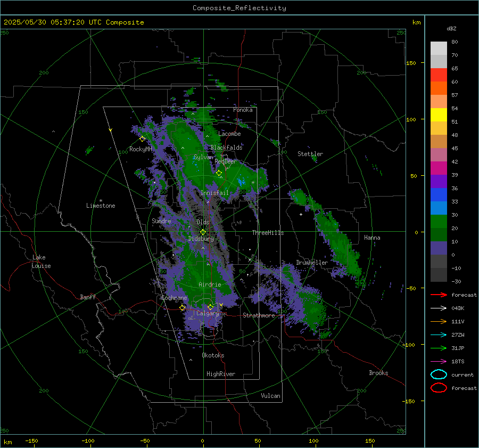Click the Composite_Reflectivity title
This screenshot has height=448, width=479.
coord(240,8)
